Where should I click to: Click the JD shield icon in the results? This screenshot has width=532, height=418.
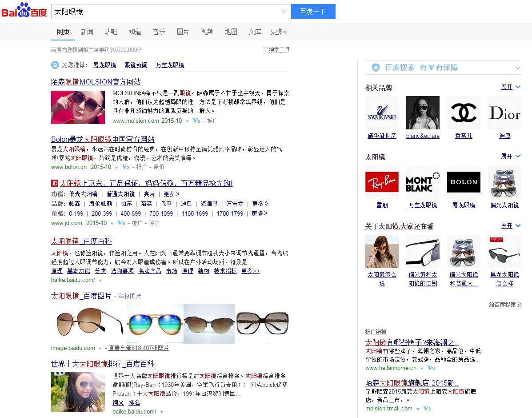[54, 183]
